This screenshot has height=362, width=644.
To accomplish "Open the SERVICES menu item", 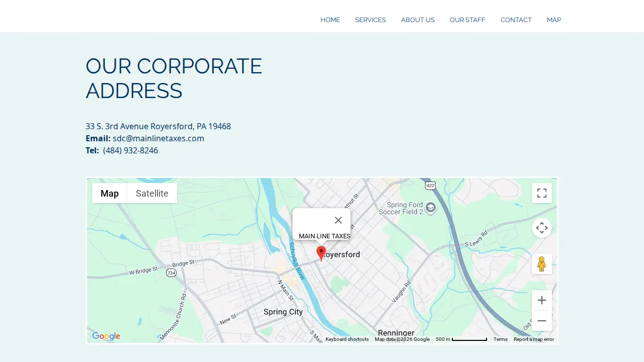I will click(x=370, y=20).
